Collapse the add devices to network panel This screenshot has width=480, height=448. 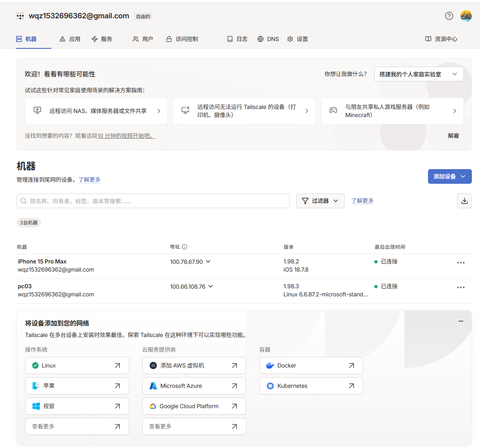(x=461, y=321)
